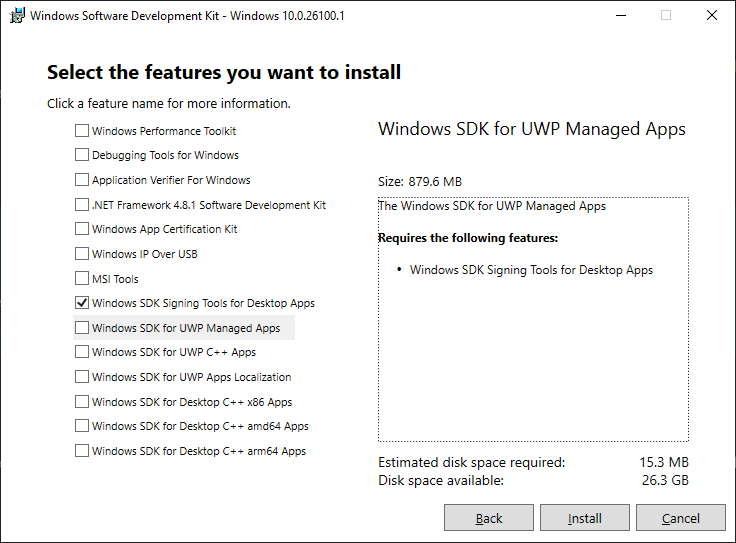This screenshot has height=543, width=736.
Task: Select the MSI Tools checkbox
Action: 82,279
